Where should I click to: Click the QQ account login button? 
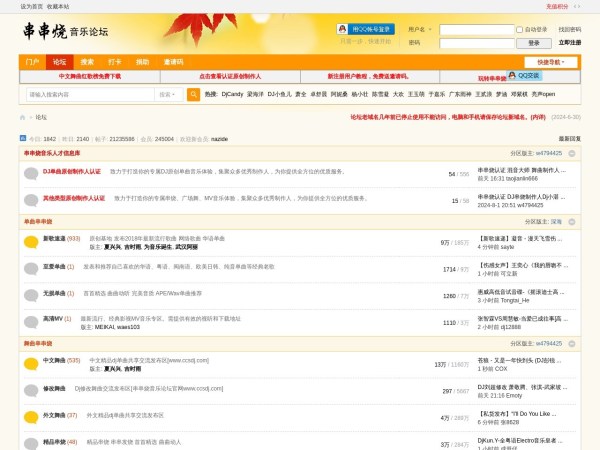click(365, 29)
